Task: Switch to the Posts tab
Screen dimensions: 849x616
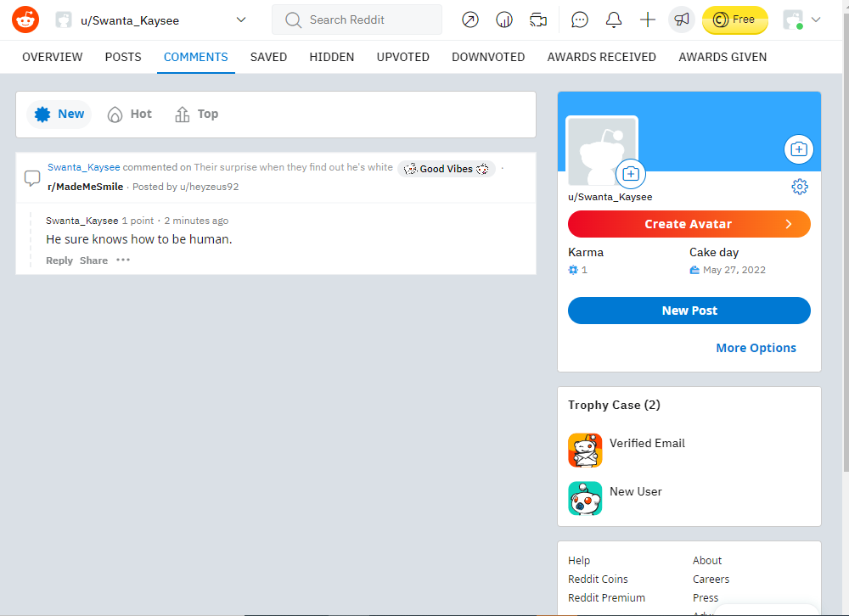Action: [x=123, y=57]
